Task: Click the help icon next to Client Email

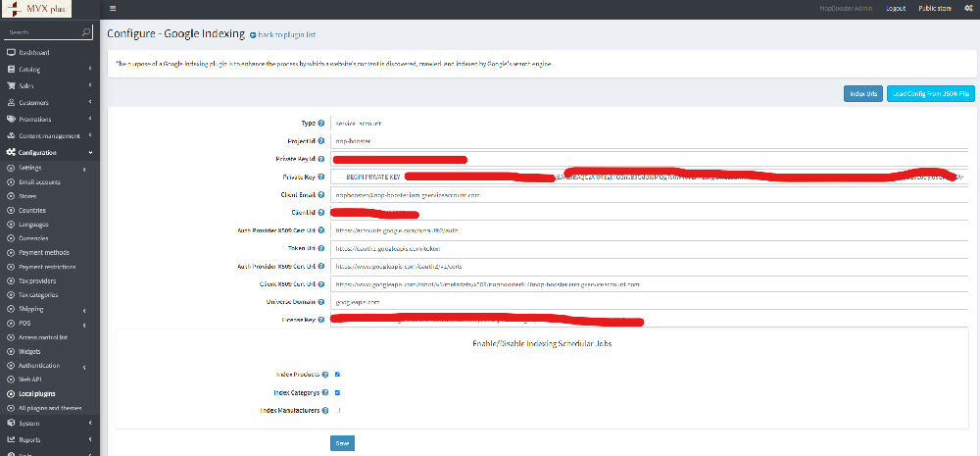Action: 321,194
